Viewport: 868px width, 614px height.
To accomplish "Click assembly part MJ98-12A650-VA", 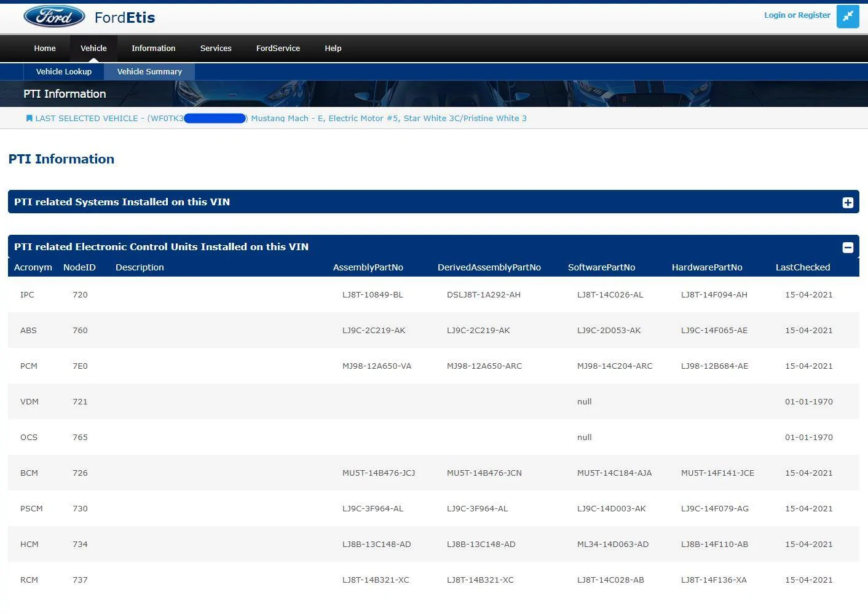I will pos(377,366).
